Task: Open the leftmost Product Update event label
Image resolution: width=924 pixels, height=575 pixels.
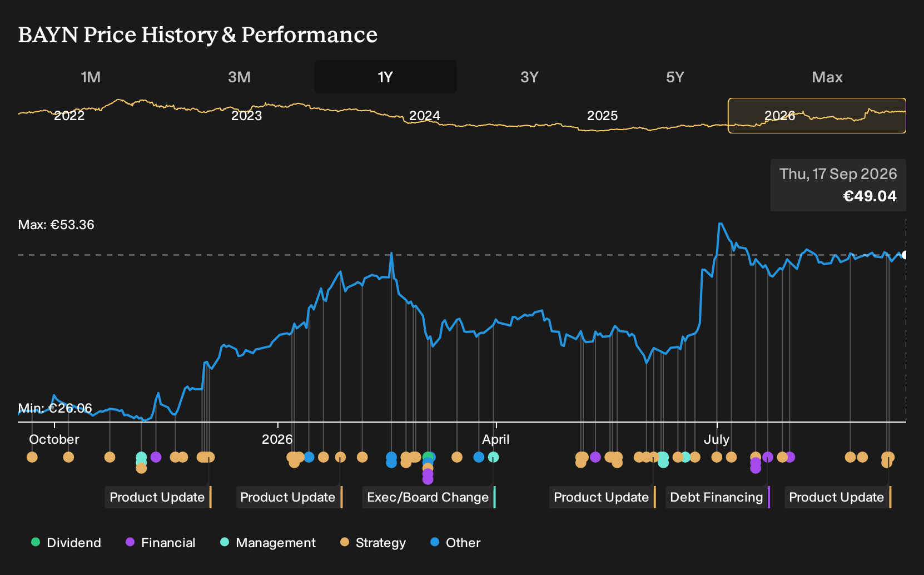Action: (x=158, y=497)
